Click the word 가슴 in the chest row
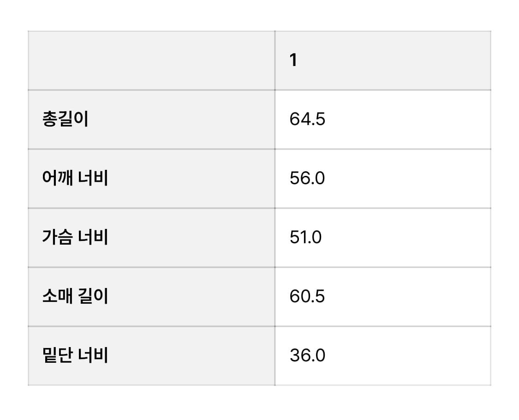 [x=57, y=238]
